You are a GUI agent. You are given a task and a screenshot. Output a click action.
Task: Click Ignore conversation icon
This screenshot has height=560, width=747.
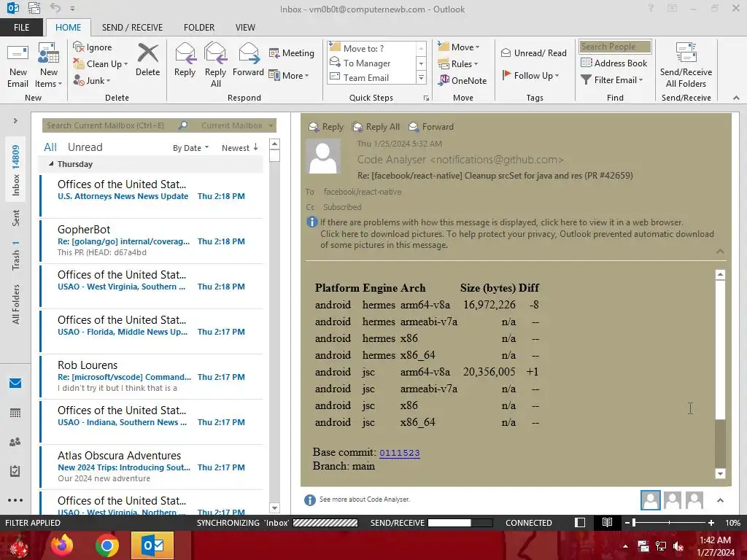pyautogui.click(x=93, y=47)
